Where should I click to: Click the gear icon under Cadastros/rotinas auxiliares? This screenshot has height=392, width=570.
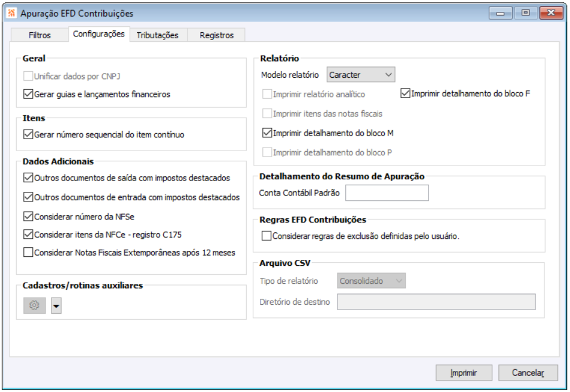pyautogui.click(x=35, y=305)
